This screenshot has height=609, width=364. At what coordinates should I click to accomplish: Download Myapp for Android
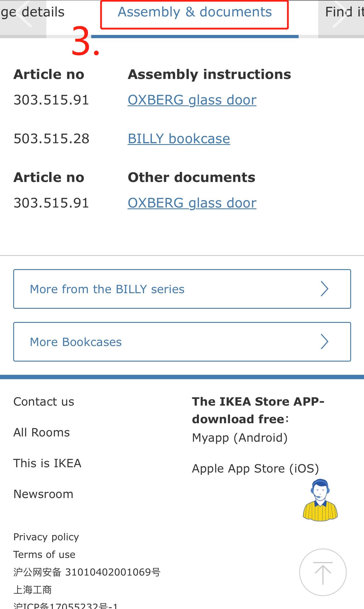coord(240,437)
